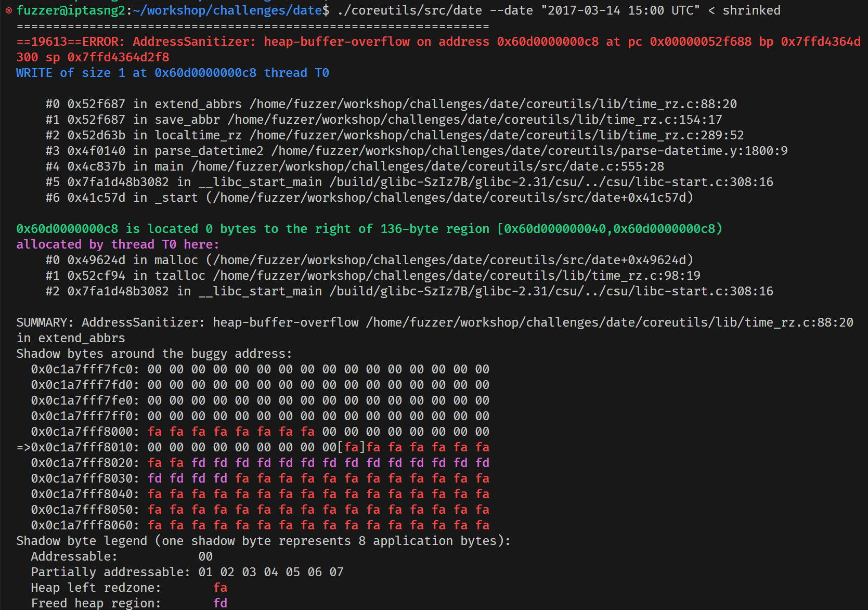Click the '=>' arrow-marked shadow address 0x0c1a7fff8010
This screenshot has width=868, height=610.
pyautogui.click(x=78, y=447)
